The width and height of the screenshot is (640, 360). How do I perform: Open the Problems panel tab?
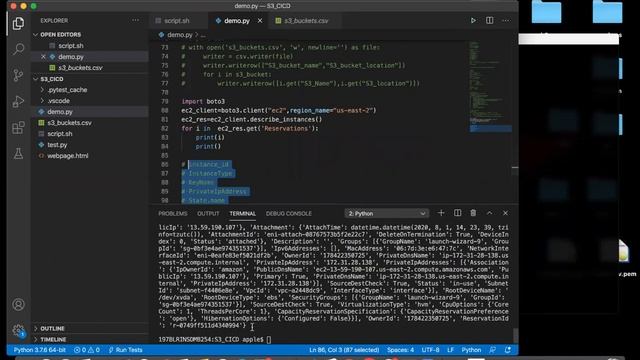[173, 213]
